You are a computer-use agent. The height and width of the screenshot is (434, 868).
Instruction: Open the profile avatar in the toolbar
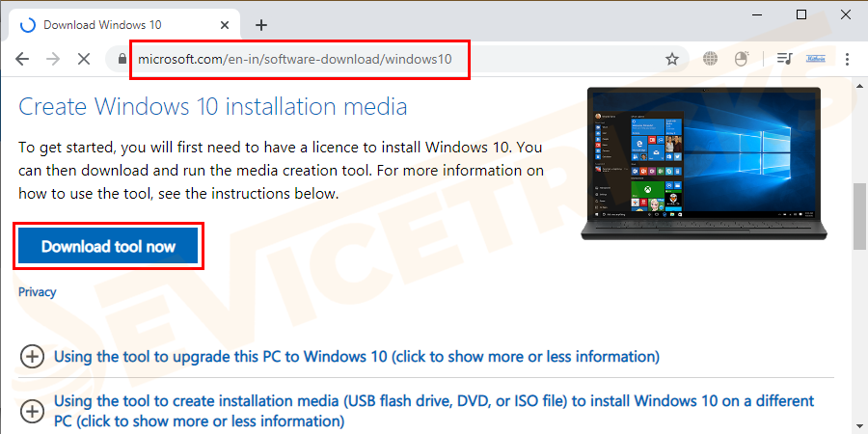click(816, 59)
